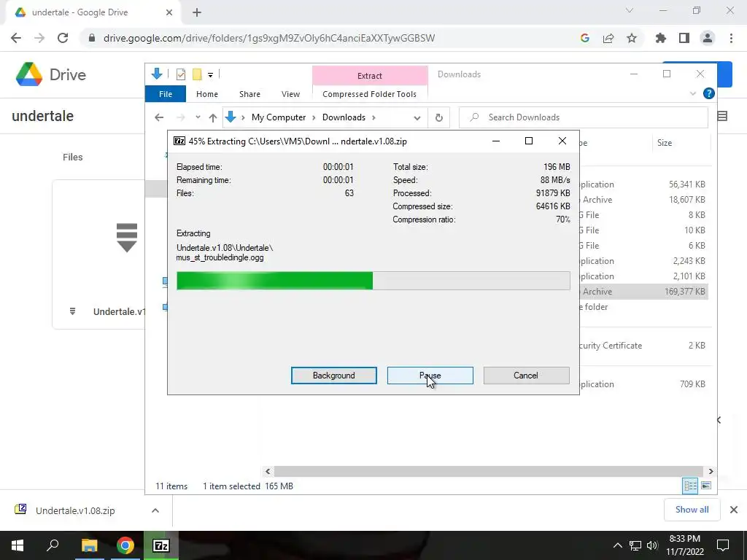The width and height of the screenshot is (747, 560).
Task: Open recent locations dropdown in Explorer
Action: 198,117
